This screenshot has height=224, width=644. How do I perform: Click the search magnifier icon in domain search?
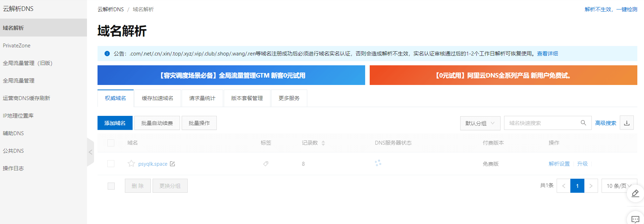point(583,123)
